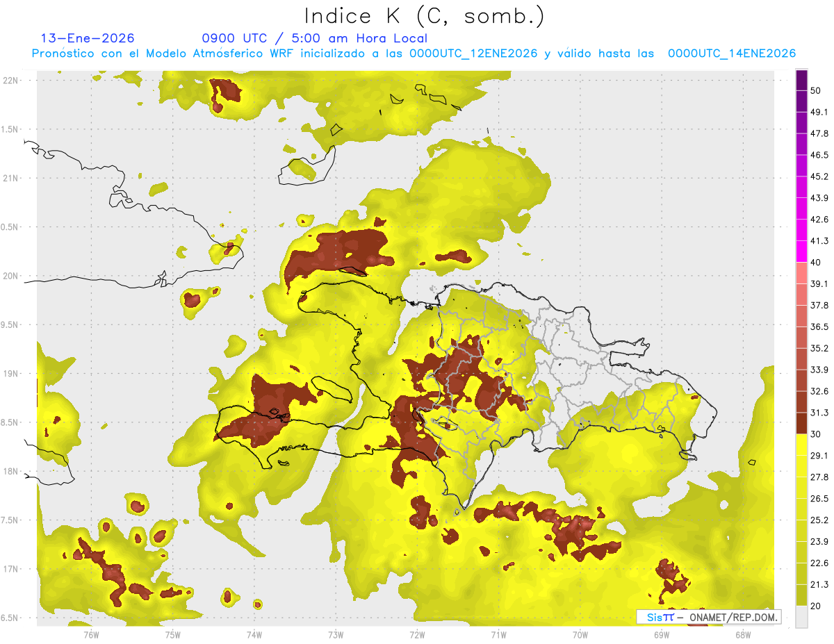Image resolution: width=834 pixels, height=644 pixels.
Task: Click the colorbar value label '49.1'
Action: (819, 112)
